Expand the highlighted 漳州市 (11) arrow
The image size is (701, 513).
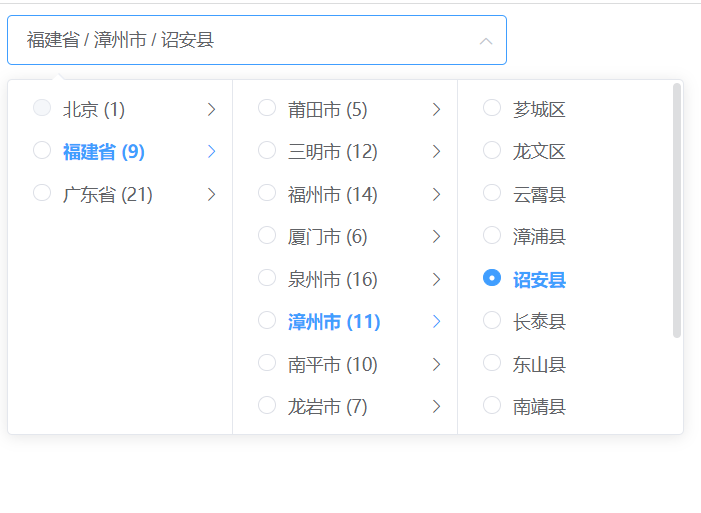tap(436, 321)
